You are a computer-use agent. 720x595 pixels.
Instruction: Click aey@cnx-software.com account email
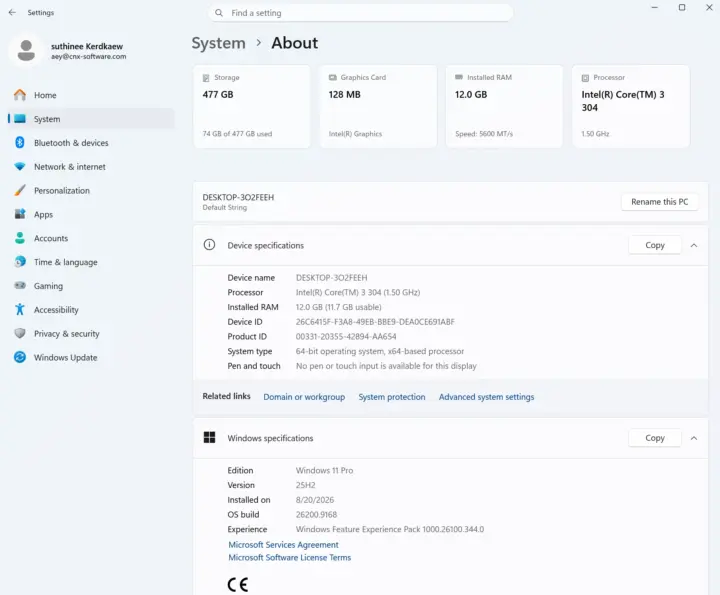coord(89,56)
